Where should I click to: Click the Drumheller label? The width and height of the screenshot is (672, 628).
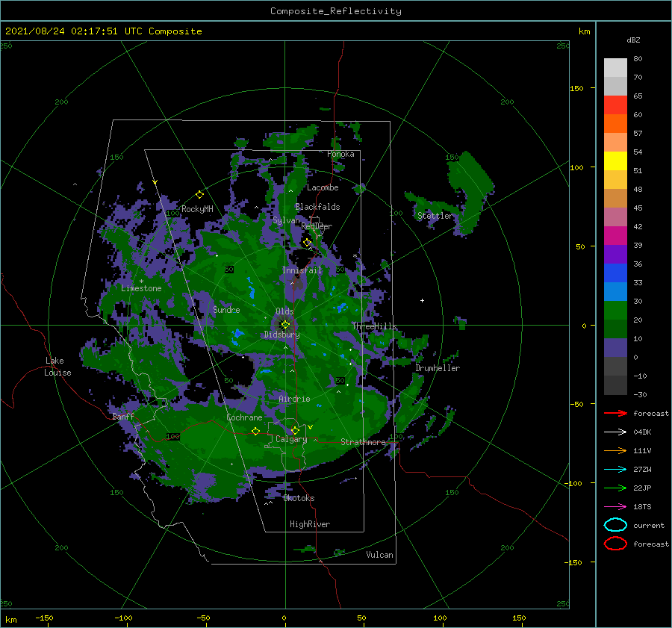click(x=438, y=368)
